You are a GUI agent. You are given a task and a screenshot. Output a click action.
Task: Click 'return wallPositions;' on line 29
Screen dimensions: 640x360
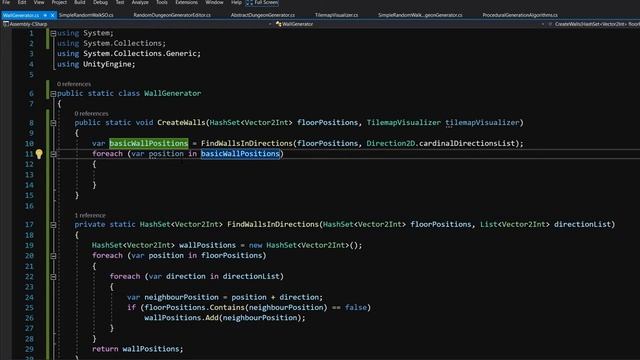(x=138, y=349)
